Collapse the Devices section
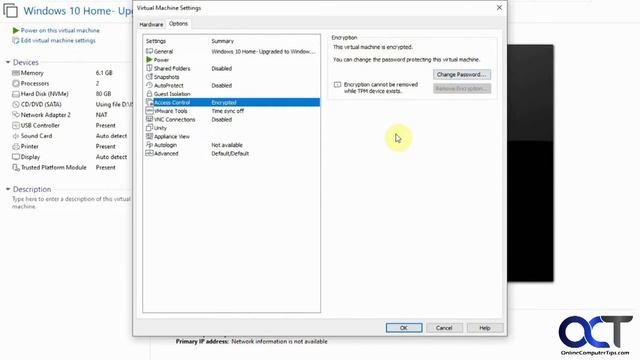 [x=8, y=62]
